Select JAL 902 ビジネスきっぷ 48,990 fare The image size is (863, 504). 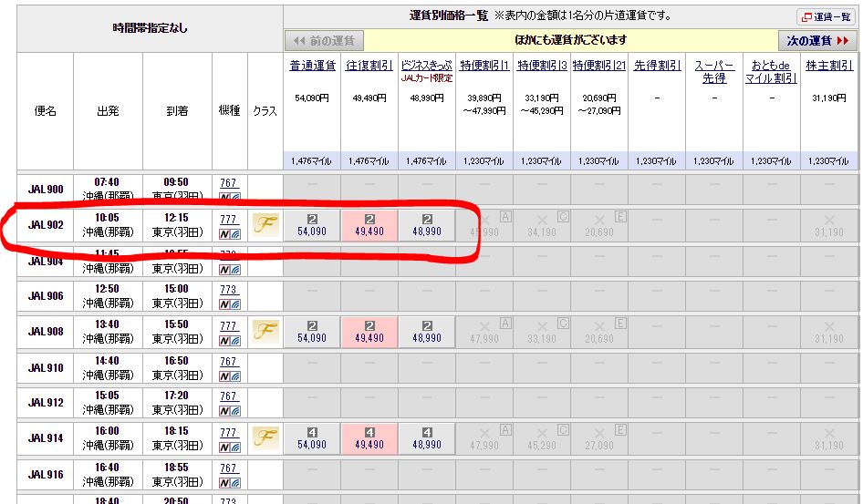[427, 225]
